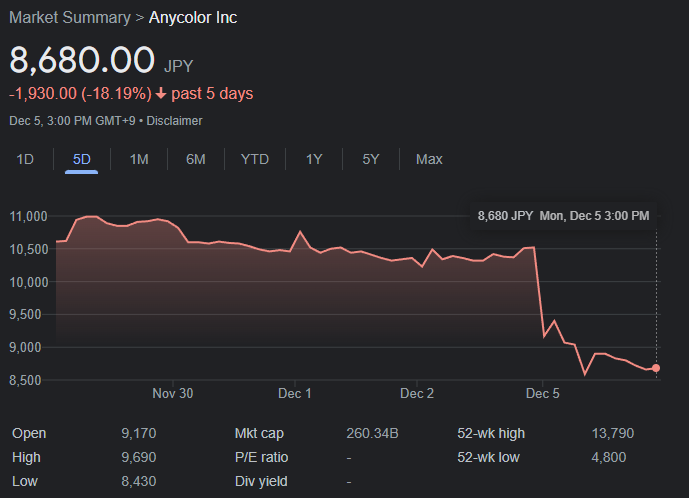
Task: Click the 52-wk high label
Action: [491, 433]
